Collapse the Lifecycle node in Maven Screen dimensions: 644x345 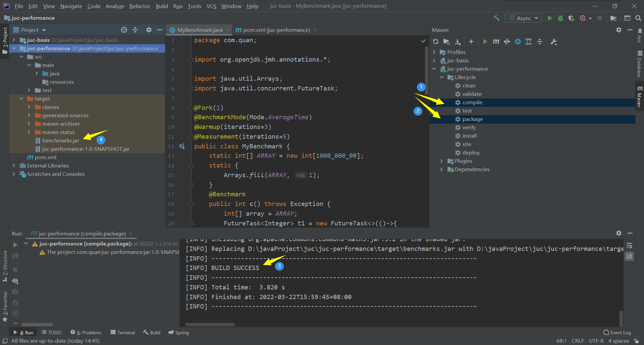[442, 77]
